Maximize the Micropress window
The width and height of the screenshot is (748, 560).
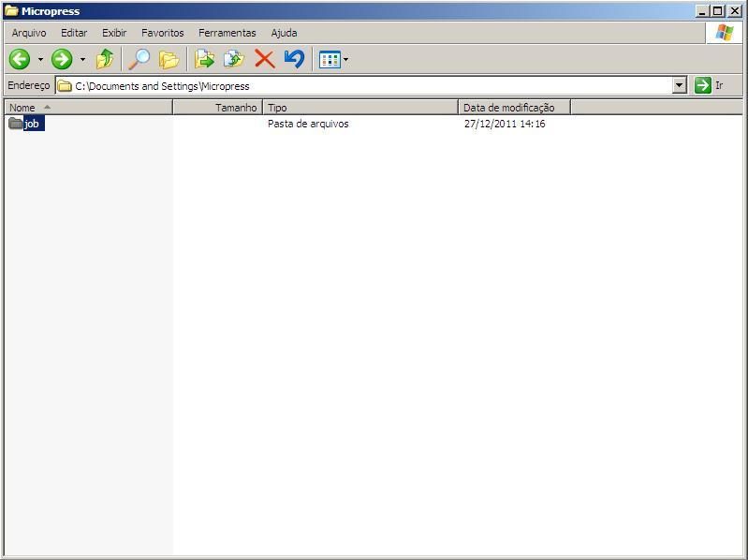pos(717,11)
